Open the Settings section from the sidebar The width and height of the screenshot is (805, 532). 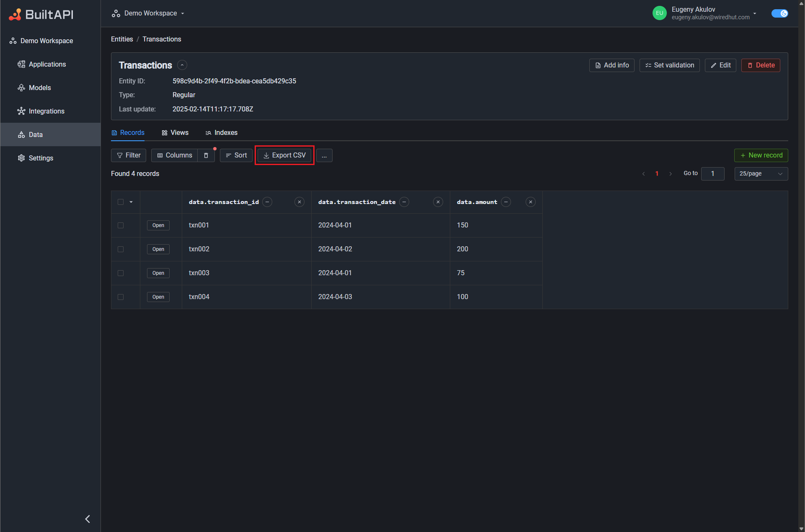click(x=41, y=158)
